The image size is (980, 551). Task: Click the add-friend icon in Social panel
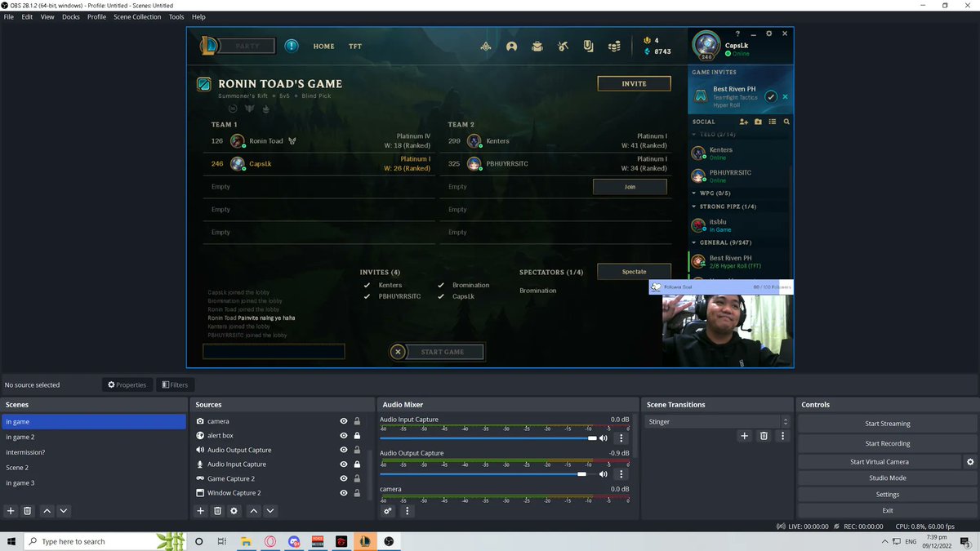743,122
